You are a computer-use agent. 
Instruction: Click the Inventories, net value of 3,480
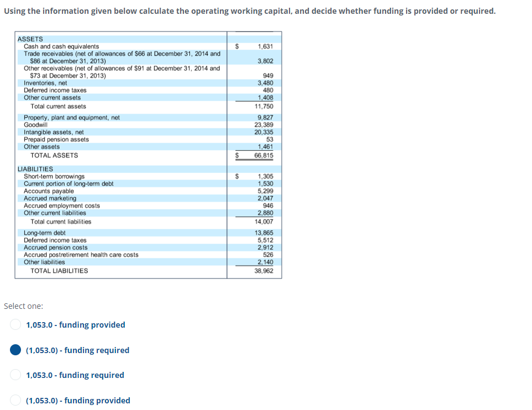(x=266, y=83)
